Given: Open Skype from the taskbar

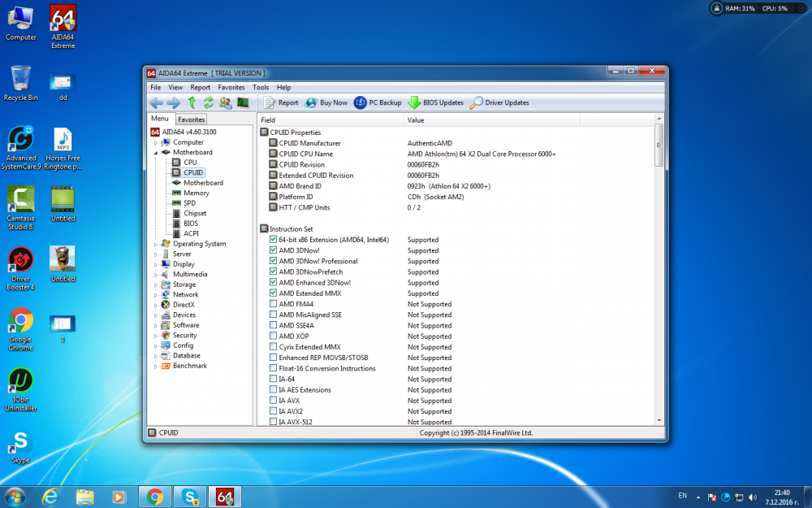Looking at the screenshot, I should [190, 497].
